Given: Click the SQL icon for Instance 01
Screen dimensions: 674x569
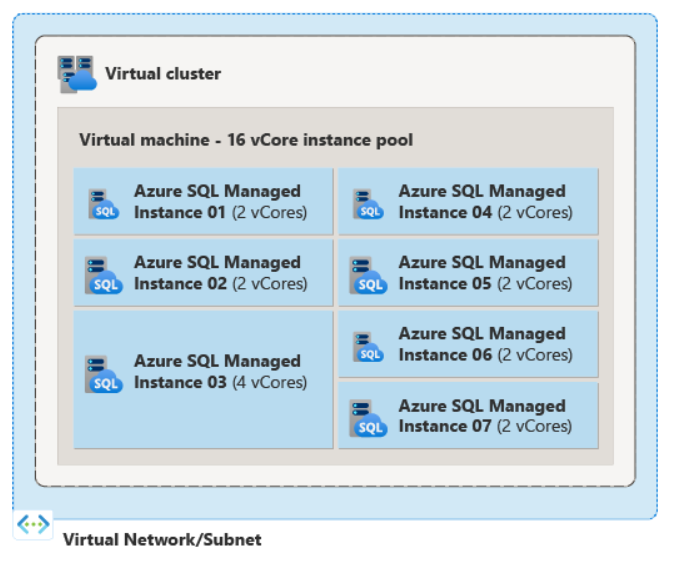Looking at the screenshot, I should click(104, 204).
